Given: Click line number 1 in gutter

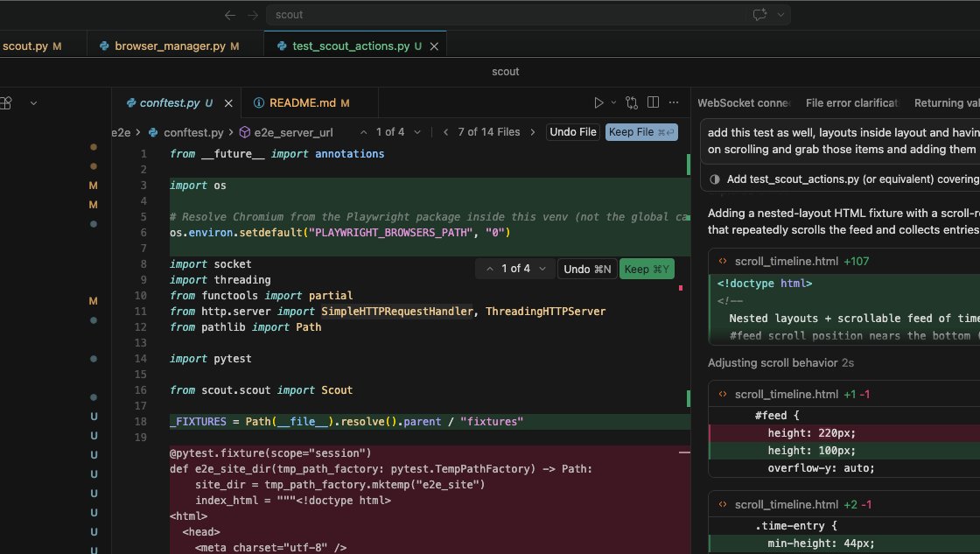Looking at the screenshot, I should tap(143, 154).
